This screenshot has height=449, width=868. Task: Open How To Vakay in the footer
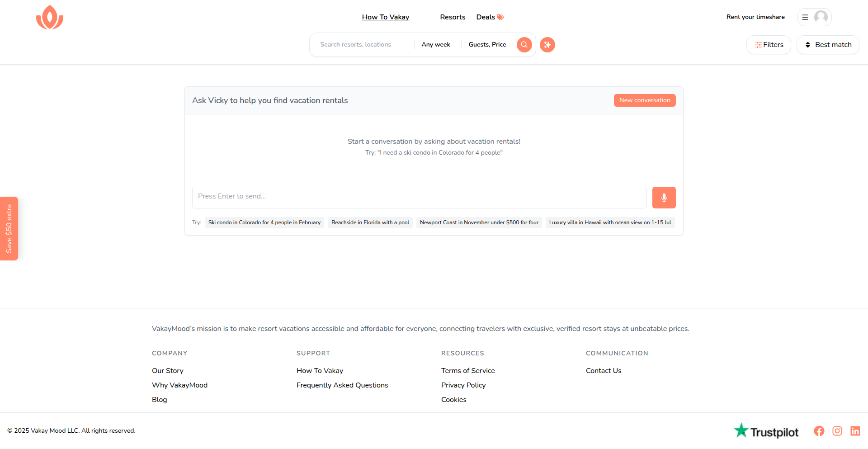[320, 371]
